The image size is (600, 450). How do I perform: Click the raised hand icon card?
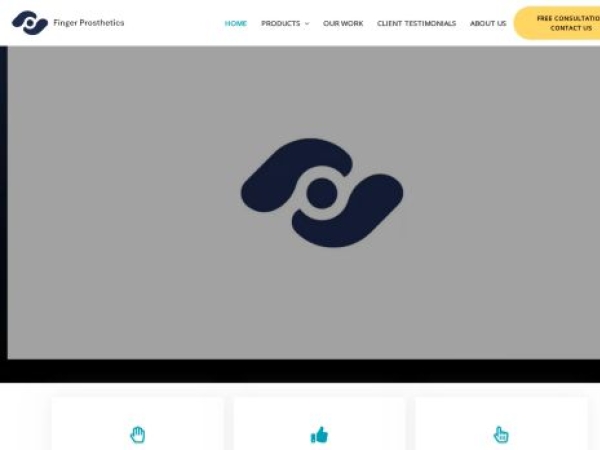(138, 434)
